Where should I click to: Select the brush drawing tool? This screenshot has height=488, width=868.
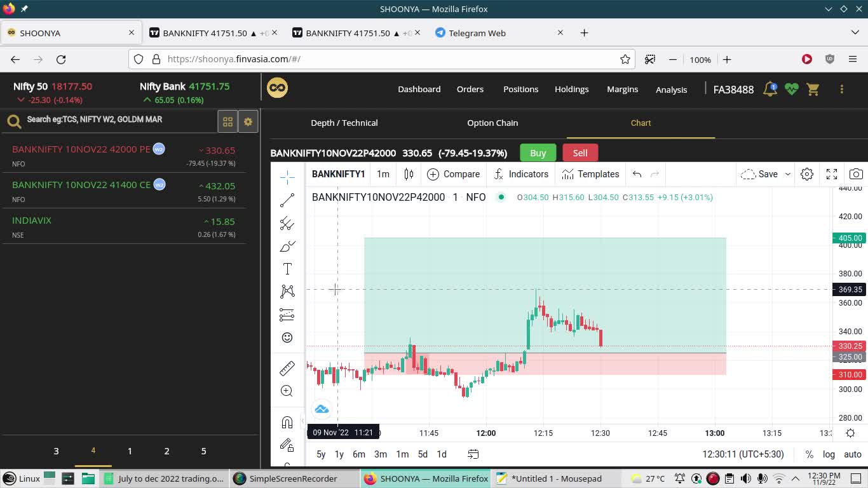287,246
